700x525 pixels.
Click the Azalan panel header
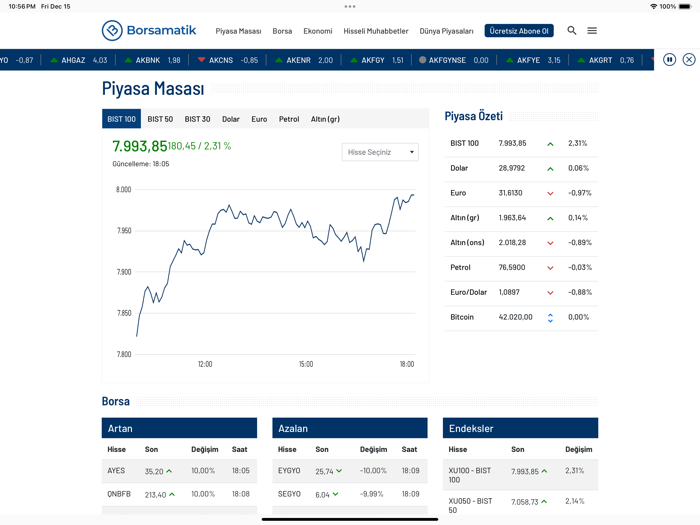[x=350, y=428]
